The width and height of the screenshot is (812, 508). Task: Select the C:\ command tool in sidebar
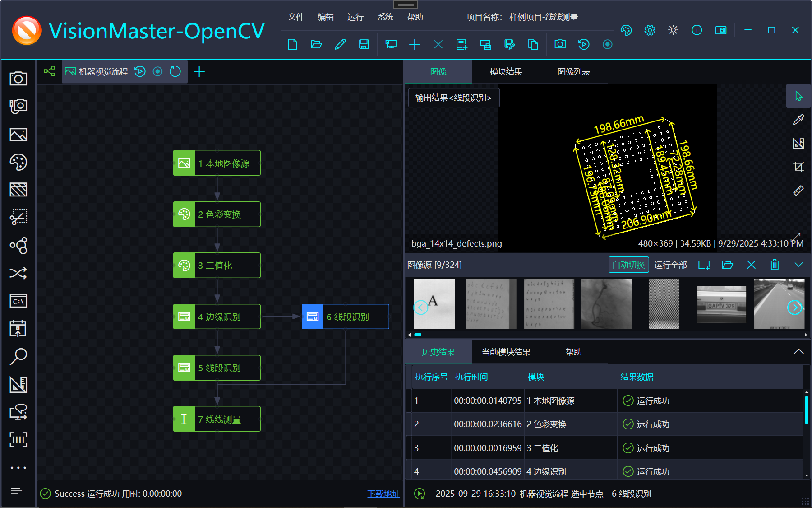(18, 301)
